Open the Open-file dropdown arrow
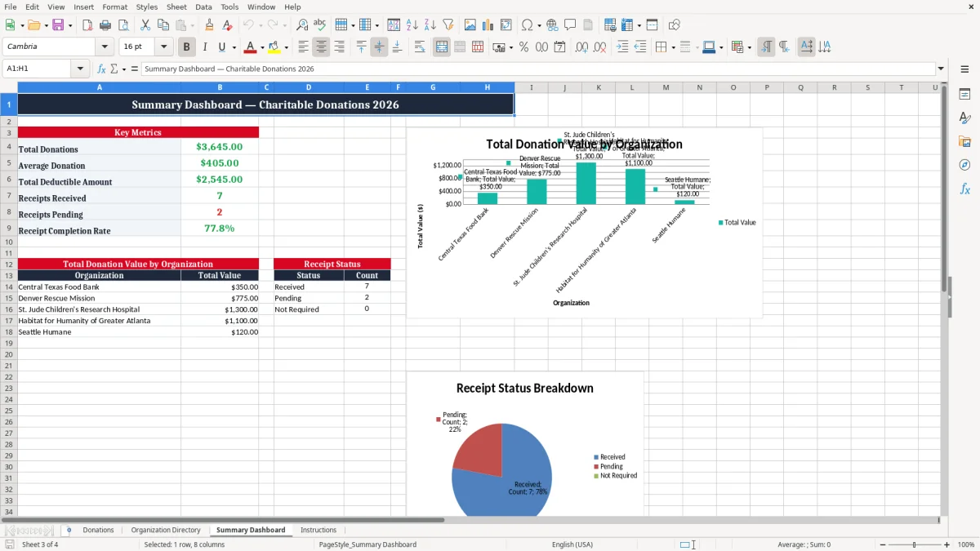Image resolution: width=980 pixels, height=551 pixels. [46, 25]
